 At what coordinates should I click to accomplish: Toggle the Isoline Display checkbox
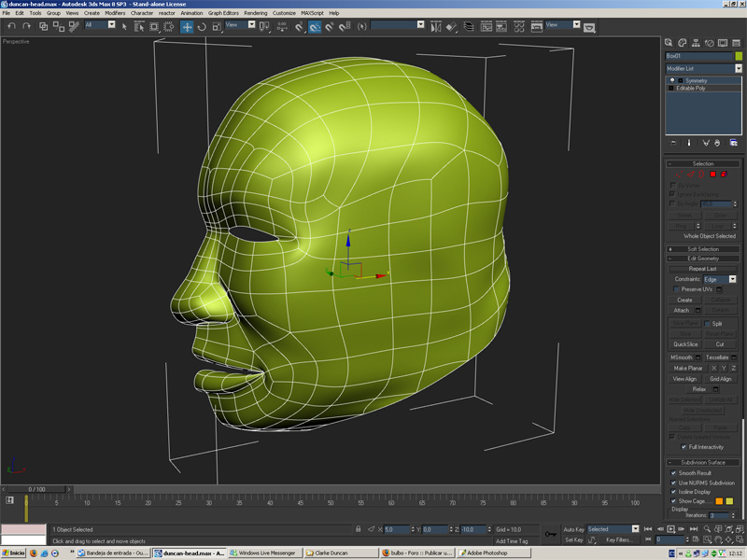[x=673, y=492]
